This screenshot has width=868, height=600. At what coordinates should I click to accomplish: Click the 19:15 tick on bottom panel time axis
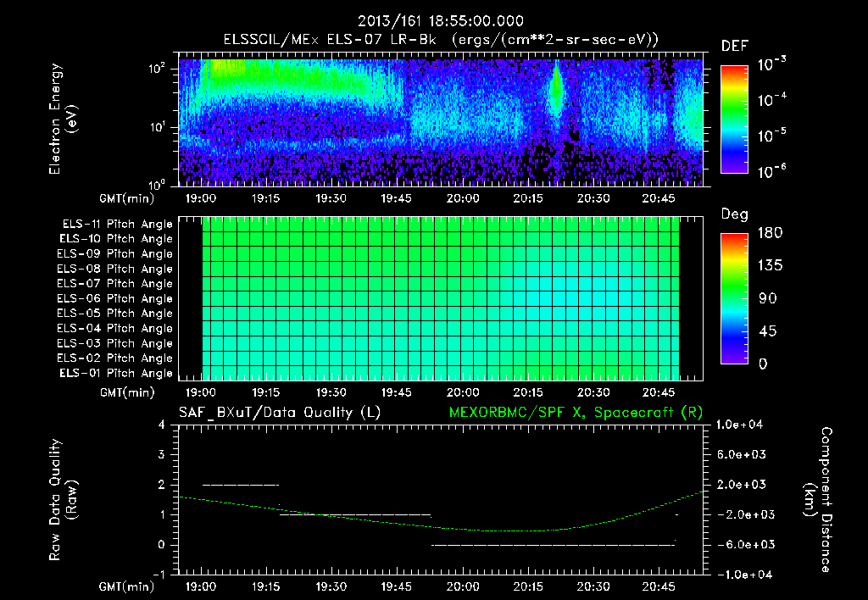(x=265, y=586)
